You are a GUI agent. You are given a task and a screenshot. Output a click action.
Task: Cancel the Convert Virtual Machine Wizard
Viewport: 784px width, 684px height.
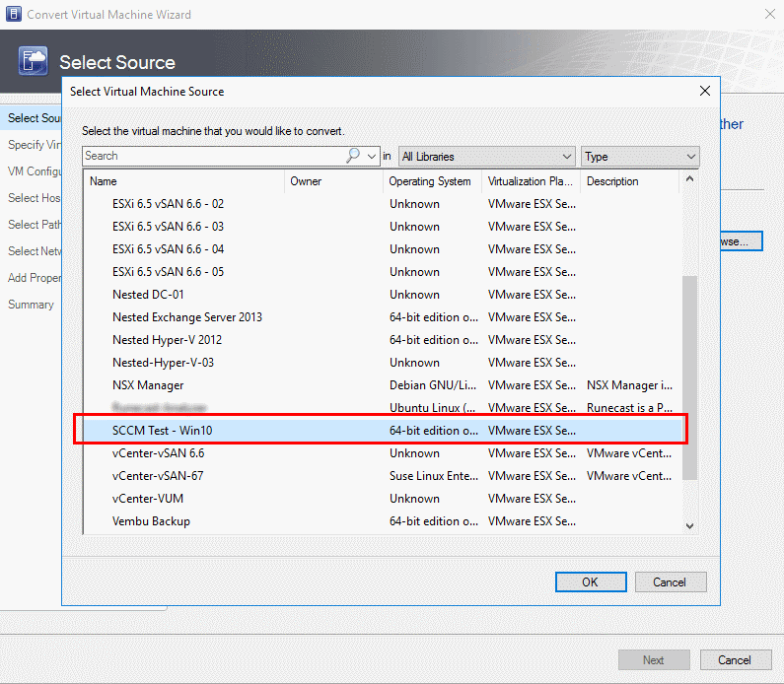(735, 660)
